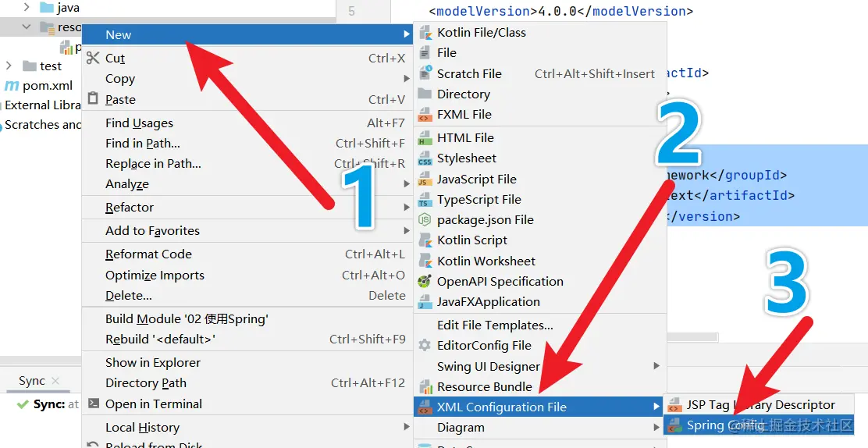The image size is (868, 448).
Task: Open the Analyze submenu arrow
Action: [407, 184]
